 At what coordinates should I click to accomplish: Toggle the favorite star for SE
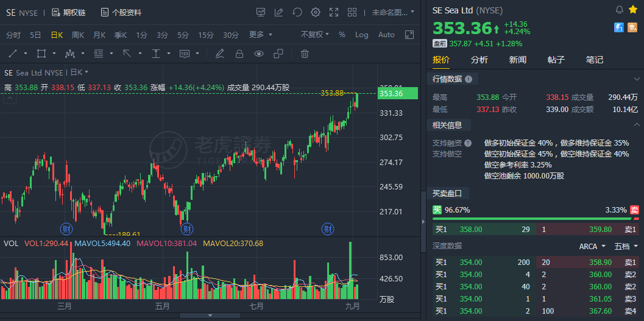coord(632,10)
